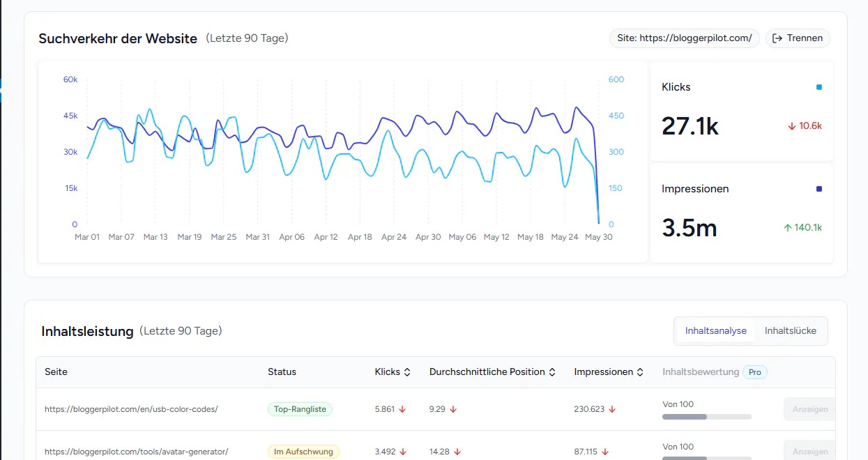Click the Im Aufschwung status badge
868x460 pixels.
(x=303, y=452)
